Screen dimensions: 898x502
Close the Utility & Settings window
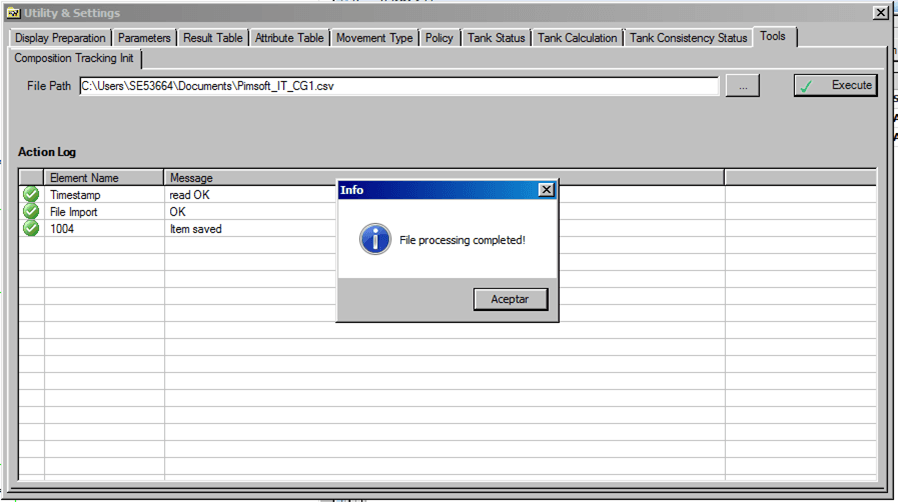(x=881, y=13)
